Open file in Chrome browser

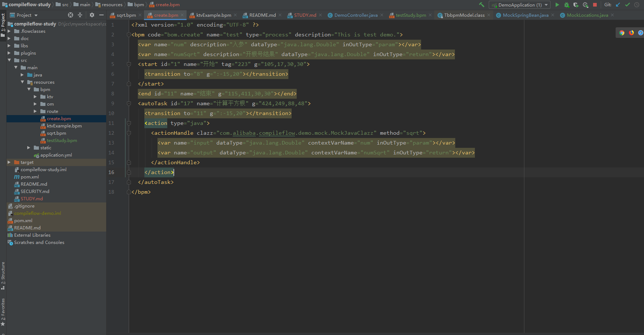622,33
